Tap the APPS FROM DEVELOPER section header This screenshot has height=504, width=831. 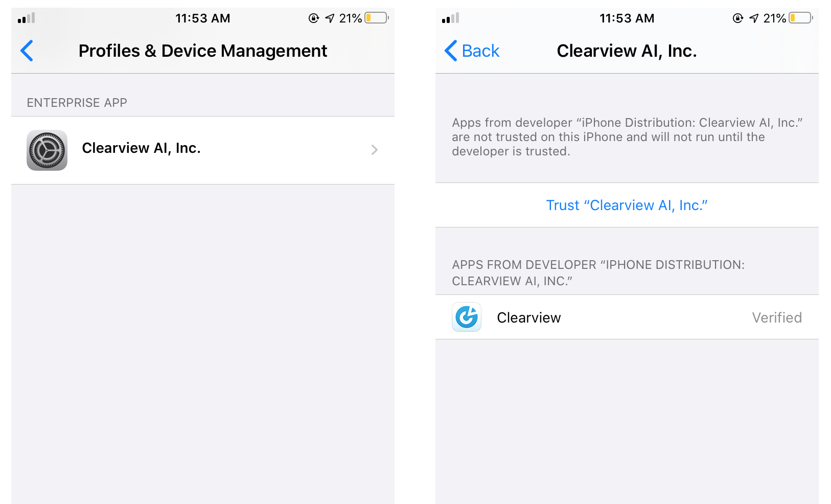point(598,273)
